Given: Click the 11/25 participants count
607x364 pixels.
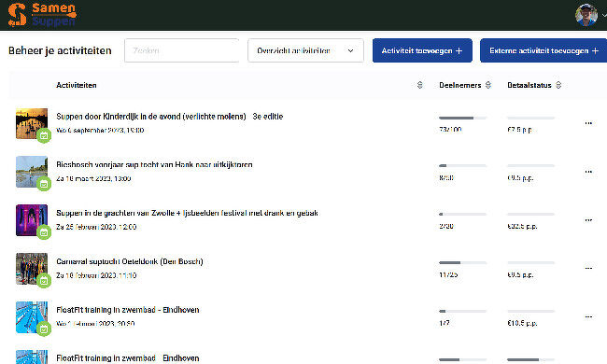Looking at the screenshot, I should click(x=448, y=274).
